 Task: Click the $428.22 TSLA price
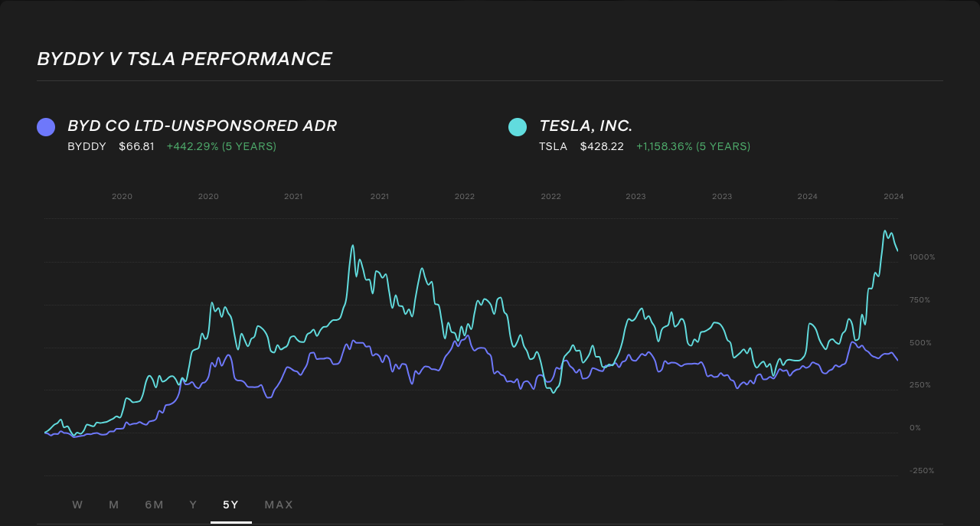pos(602,146)
